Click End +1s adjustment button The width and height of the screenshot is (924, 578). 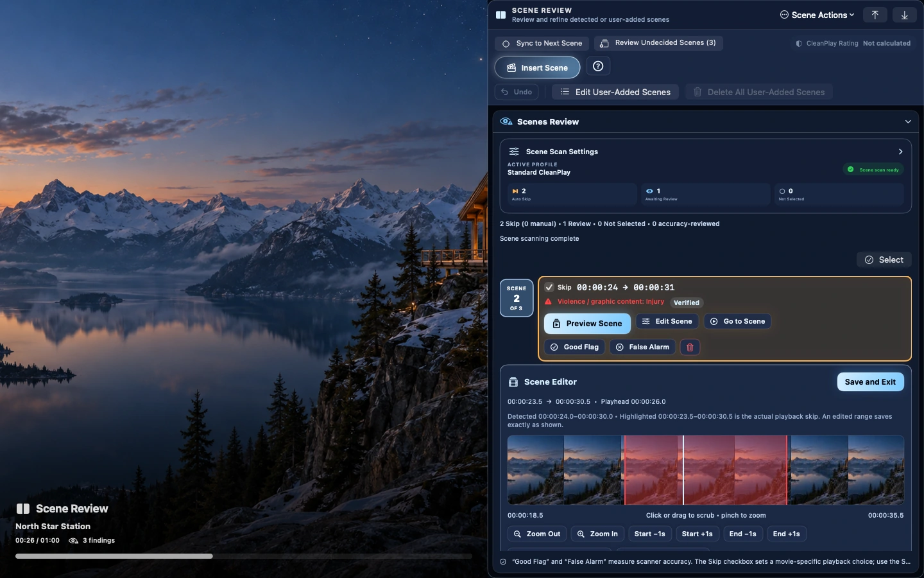786,534
